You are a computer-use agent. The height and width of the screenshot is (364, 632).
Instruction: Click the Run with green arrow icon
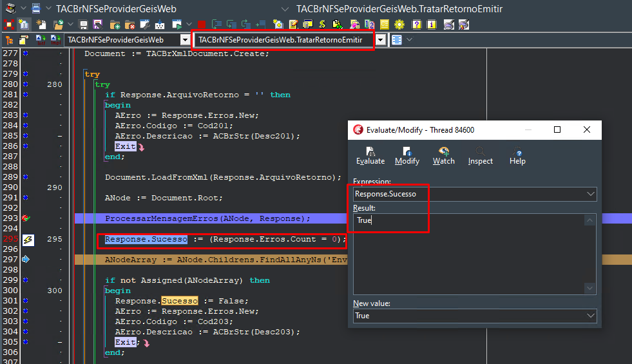point(177,24)
